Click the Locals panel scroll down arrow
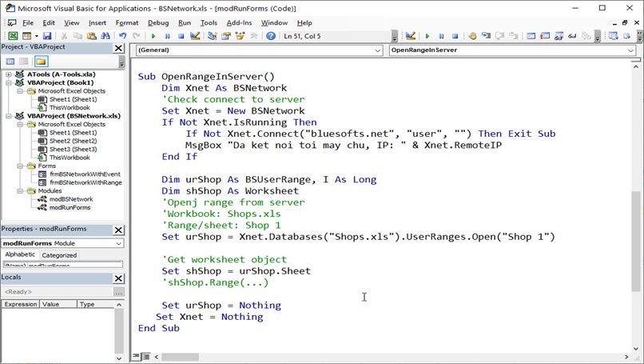This screenshot has height=364, width=644. pos(119,358)
